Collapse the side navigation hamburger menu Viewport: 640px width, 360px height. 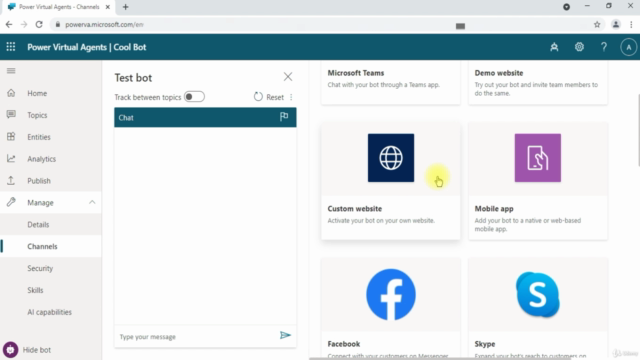click(11, 71)
